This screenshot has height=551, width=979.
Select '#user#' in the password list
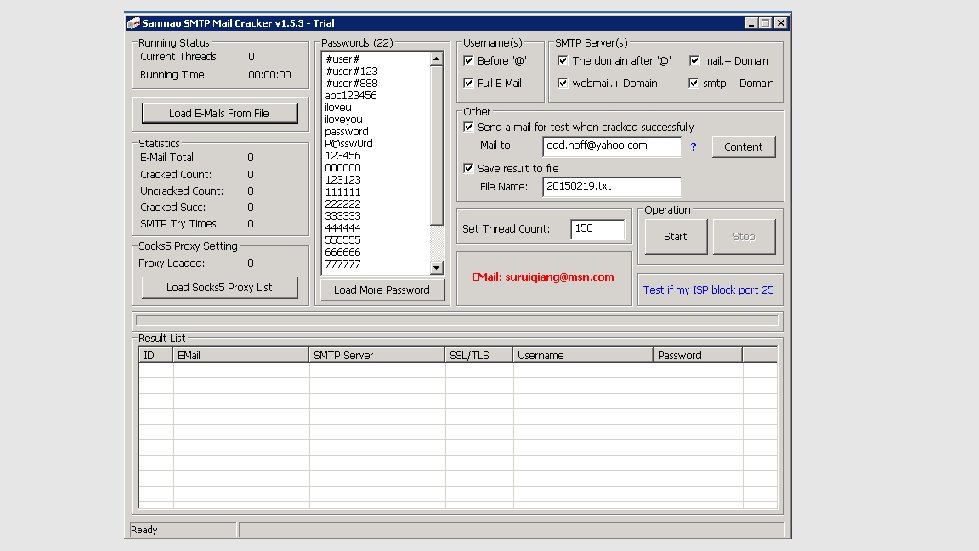tap(342, 59)
